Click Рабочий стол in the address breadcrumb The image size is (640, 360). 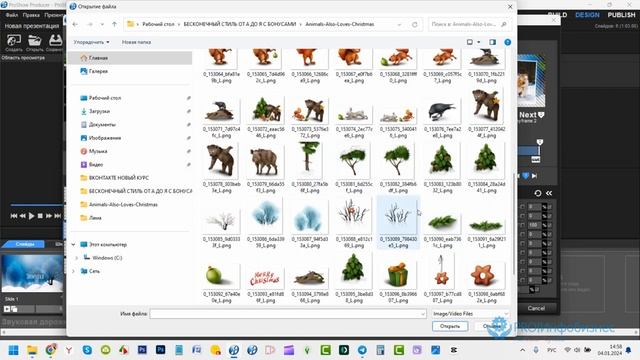(158, 24)
